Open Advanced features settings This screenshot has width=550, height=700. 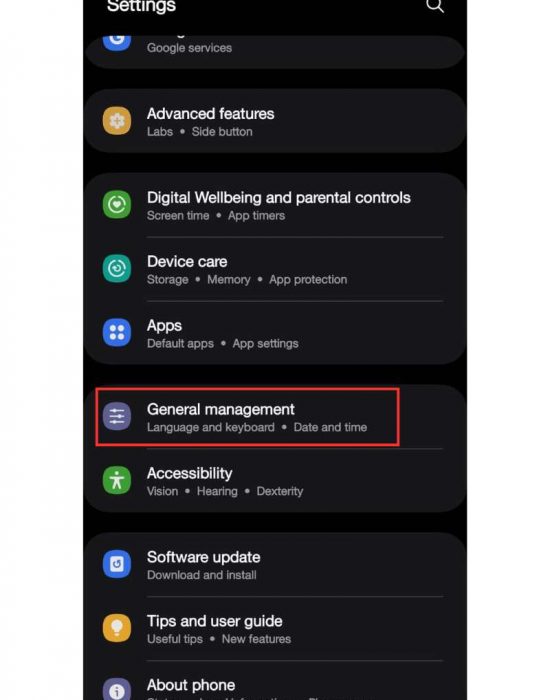point(275,121)
